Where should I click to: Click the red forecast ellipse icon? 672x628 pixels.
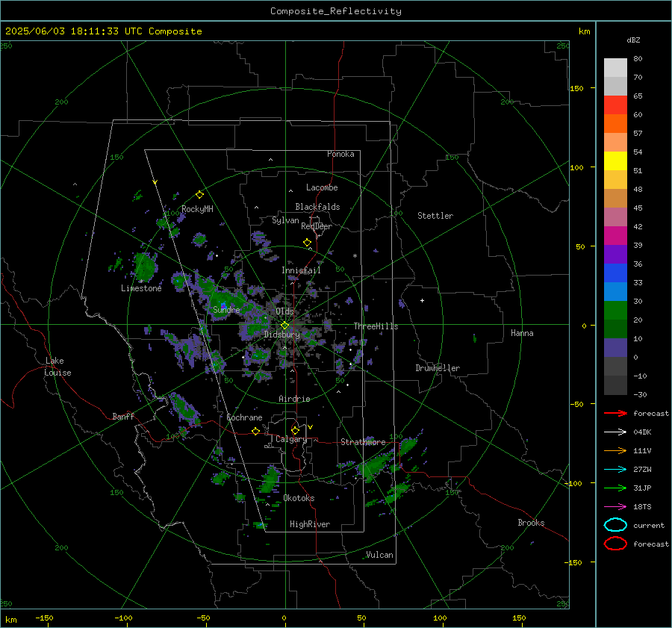pos(615,544)
